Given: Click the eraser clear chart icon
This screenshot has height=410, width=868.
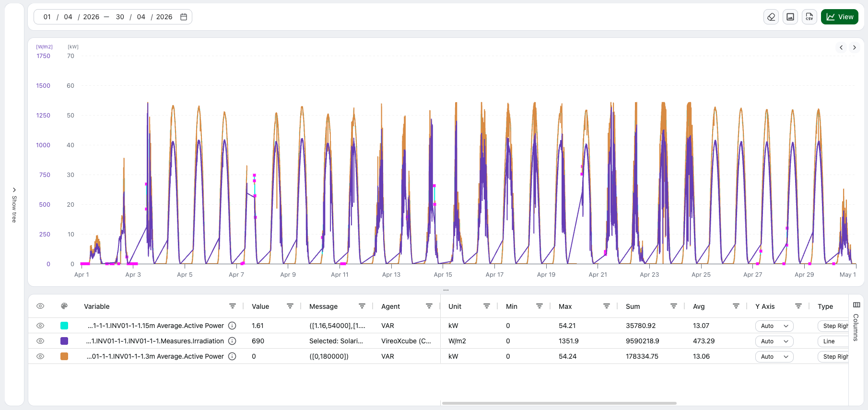Looking at the screenshot, I should pyautogui.click(x=771, y=17).
